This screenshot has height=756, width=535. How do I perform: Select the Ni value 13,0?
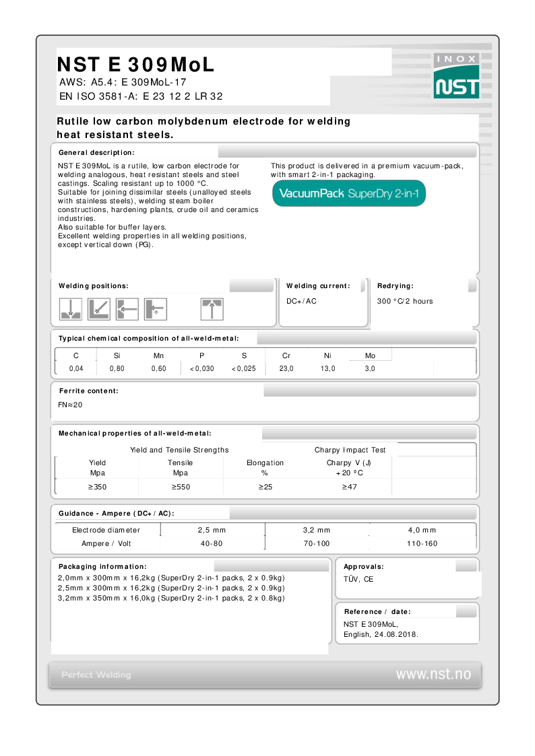327,368
